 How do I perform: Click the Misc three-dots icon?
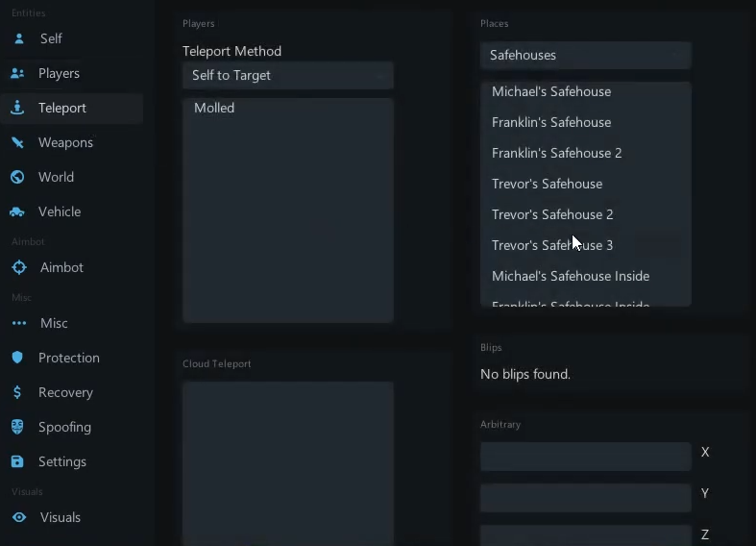(19, 323)
